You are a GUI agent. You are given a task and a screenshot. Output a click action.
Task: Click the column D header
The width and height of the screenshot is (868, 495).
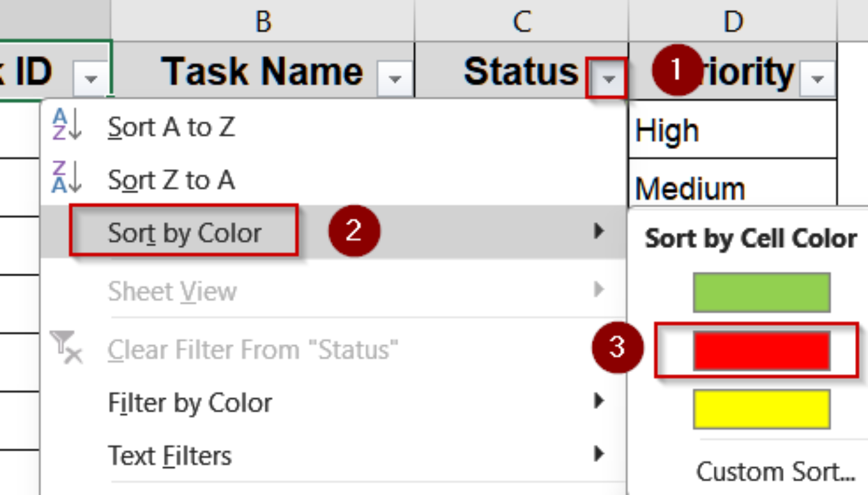pos(734,20)
